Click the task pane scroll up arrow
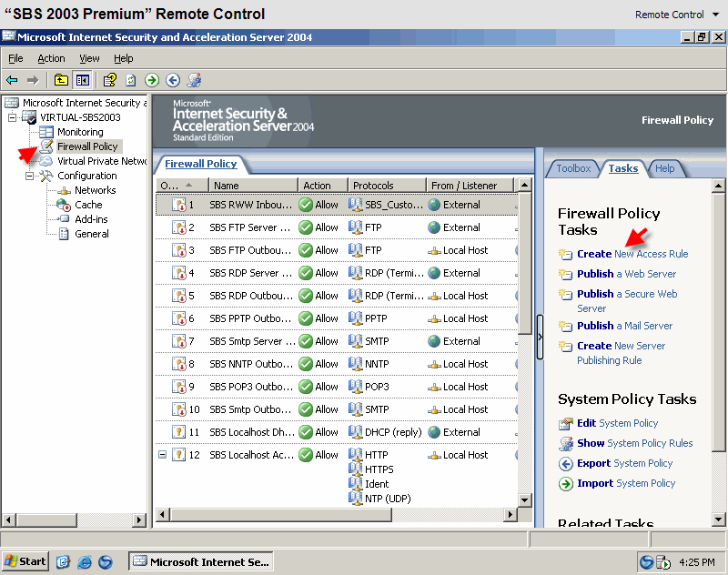Image resolution: width=728 pixels, height=575 pixels. (x=718, y=187)
